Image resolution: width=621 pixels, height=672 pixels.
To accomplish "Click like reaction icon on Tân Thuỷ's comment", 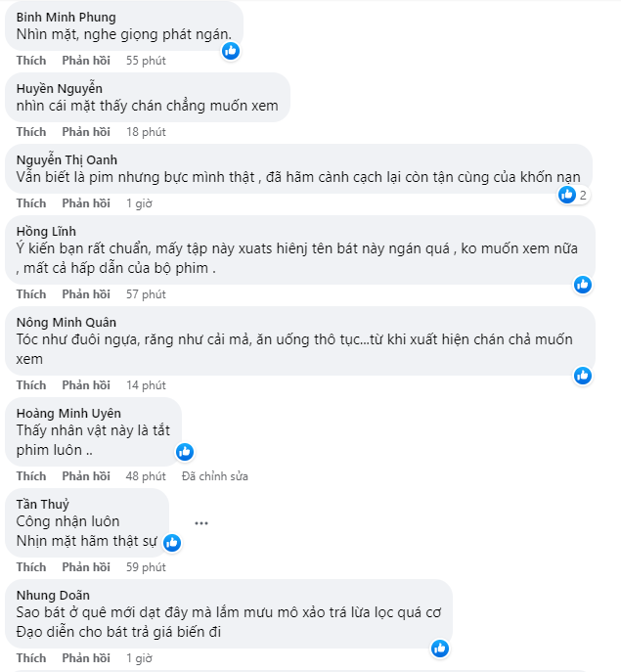I will [172, 542].
